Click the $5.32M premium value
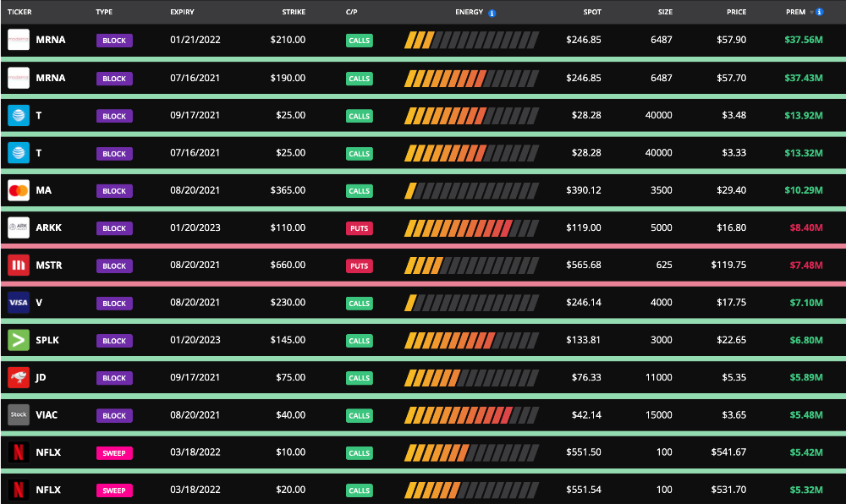The image size is (846, 504). click(x=806, y=490)
